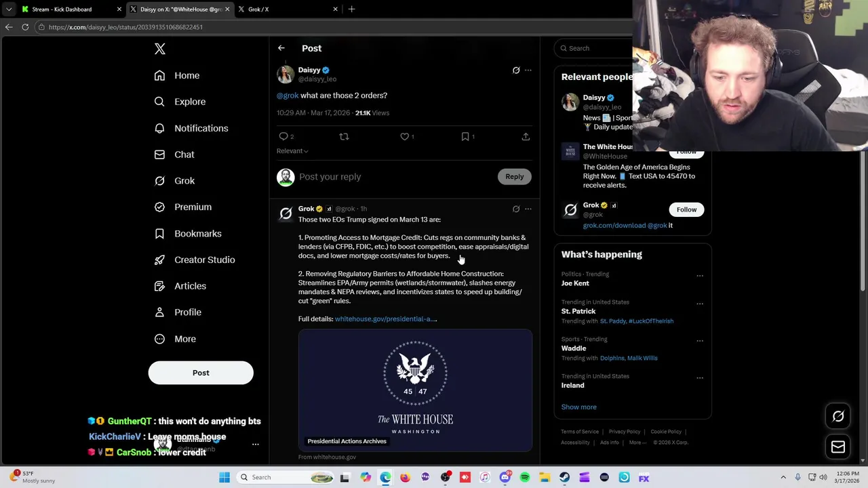This screenshot has height=488, width=868.
Task: Open Articles from the sidebar
Action: click(180, 286)
